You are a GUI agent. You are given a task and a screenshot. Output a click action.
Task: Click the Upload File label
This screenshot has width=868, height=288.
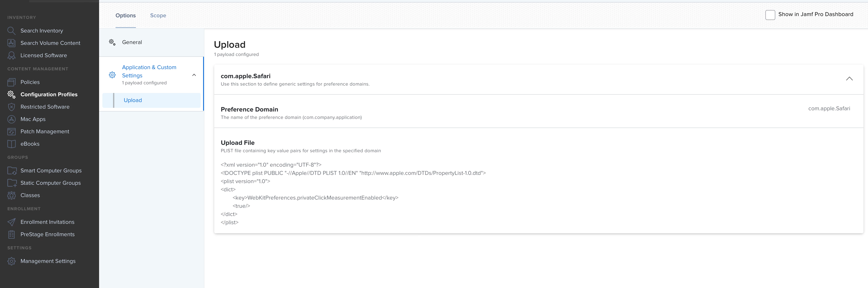coord(237,143)
